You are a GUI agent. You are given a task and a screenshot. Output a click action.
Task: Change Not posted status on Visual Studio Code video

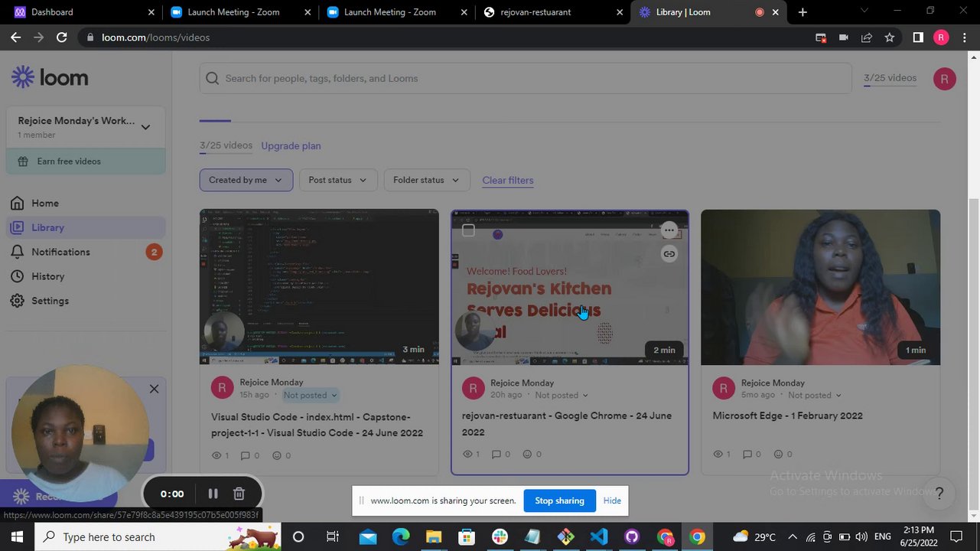(310, 395)
